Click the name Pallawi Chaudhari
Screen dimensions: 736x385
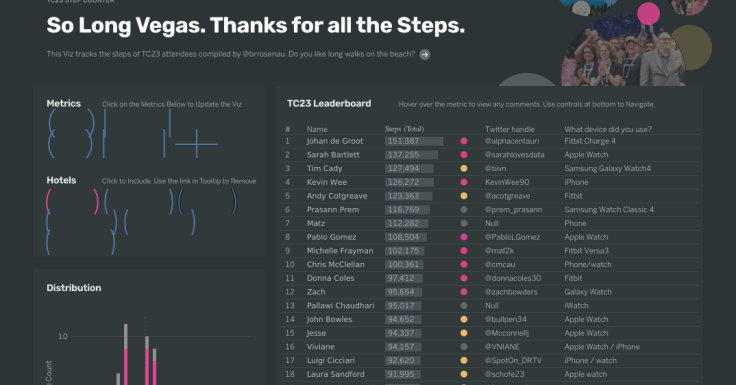340,306
